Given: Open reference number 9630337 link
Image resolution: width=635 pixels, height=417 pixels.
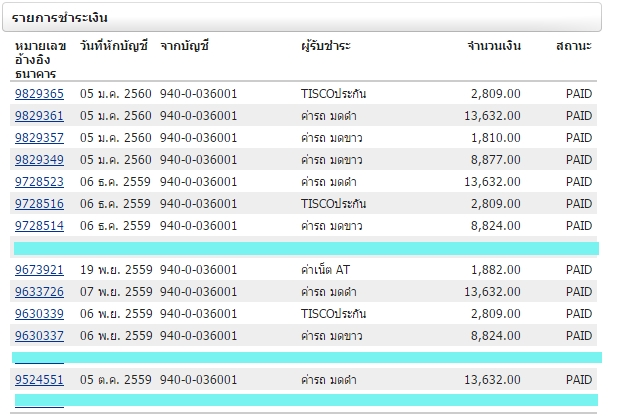Looking at the screenshot, I should tap(39, 336).
